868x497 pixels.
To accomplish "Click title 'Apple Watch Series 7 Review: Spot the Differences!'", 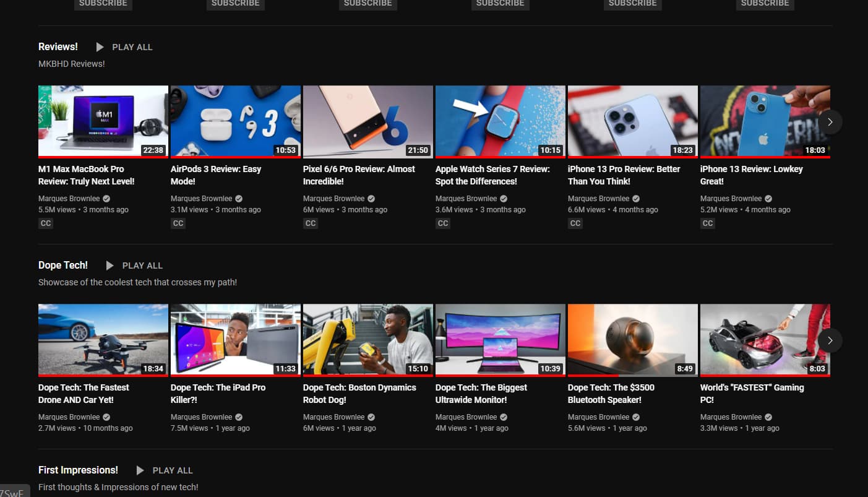I will [x=492, y=175].
